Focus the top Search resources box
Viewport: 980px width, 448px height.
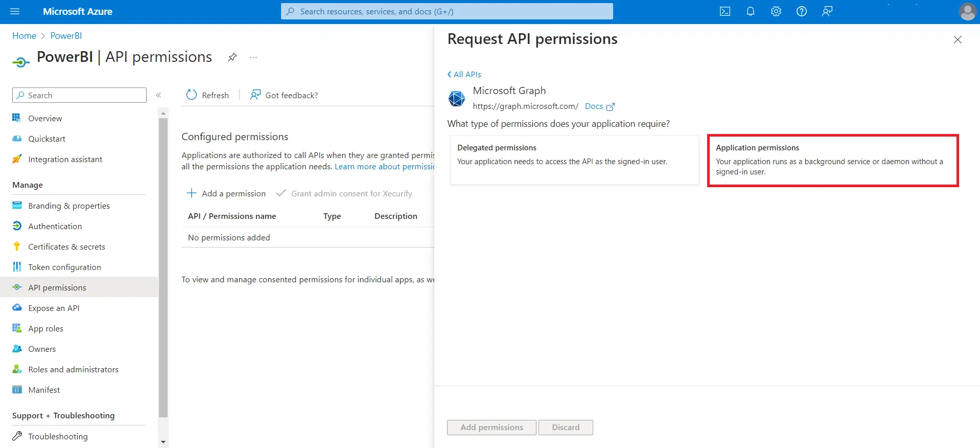coord(447,11)
